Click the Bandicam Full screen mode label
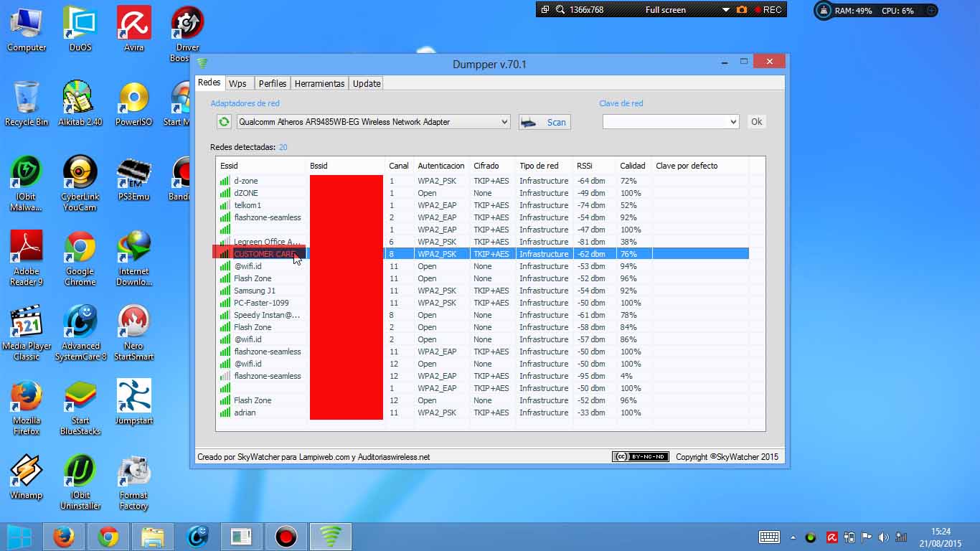This screenshot has height=551, width=980. (666, 10)
